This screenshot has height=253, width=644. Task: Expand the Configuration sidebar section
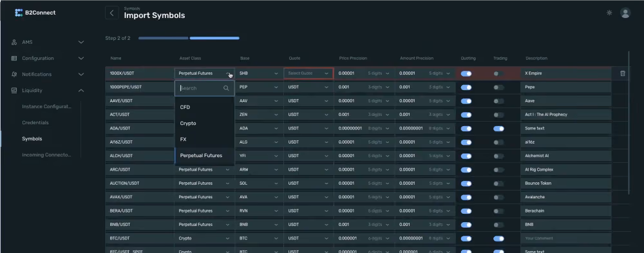(x=81, y=59)
